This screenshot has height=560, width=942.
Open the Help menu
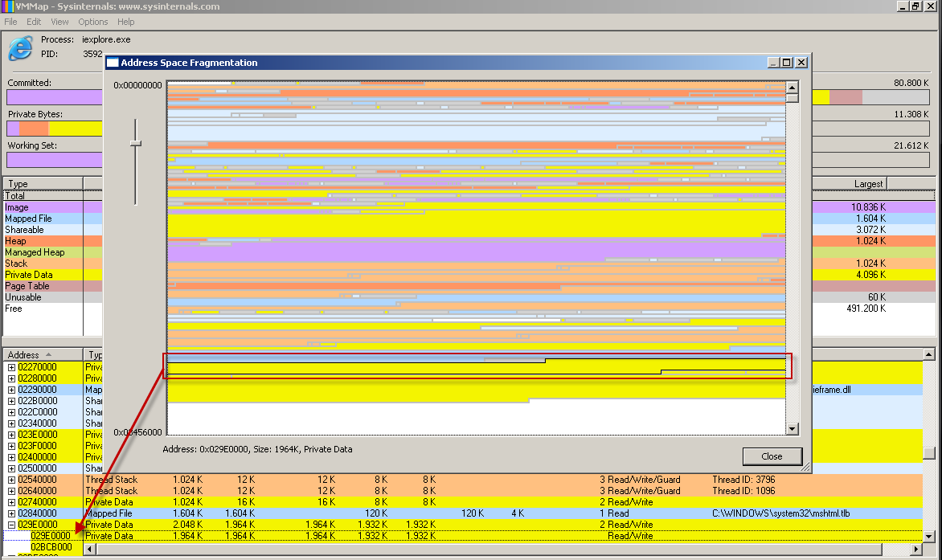coord(126,22)
